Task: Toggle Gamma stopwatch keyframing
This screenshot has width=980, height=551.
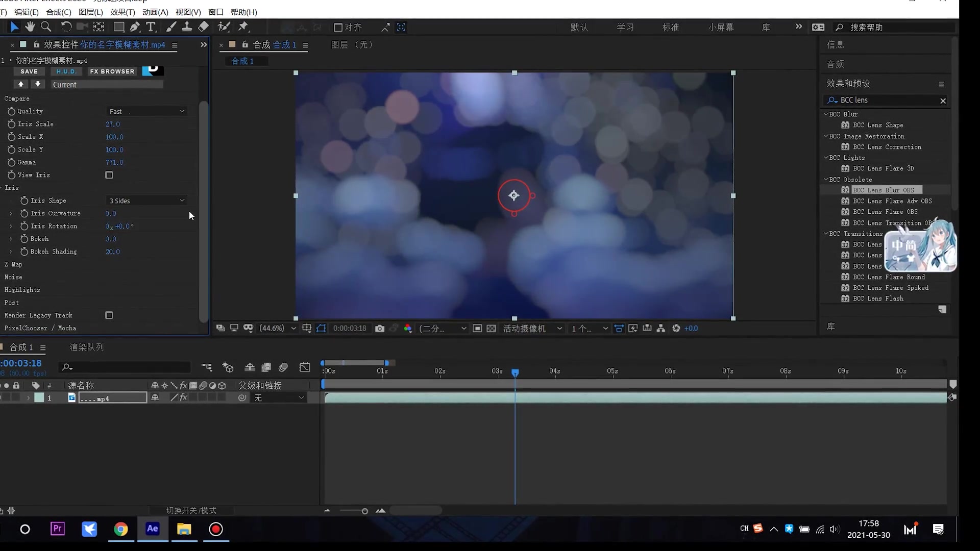Action: point(11,162)
